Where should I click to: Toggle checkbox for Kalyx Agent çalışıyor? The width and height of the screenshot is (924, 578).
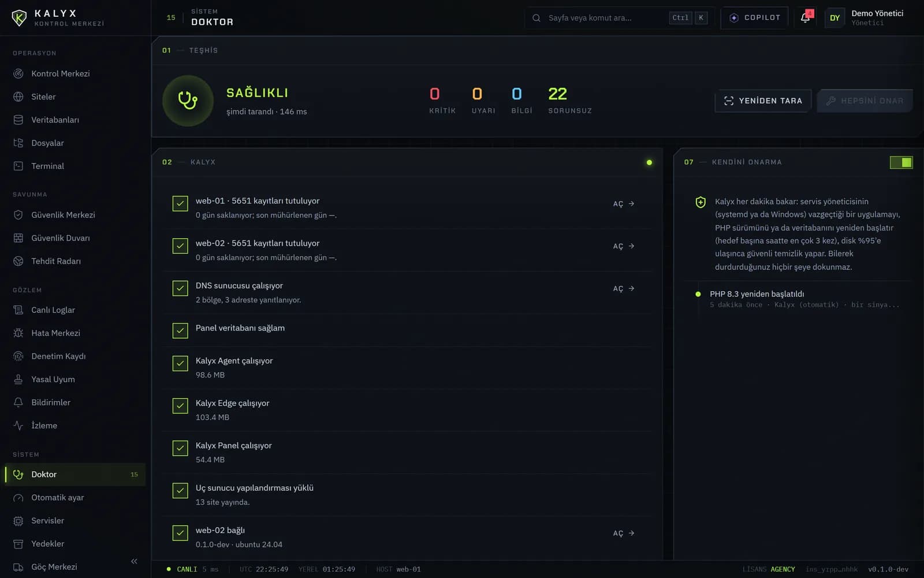click(180, 364)
